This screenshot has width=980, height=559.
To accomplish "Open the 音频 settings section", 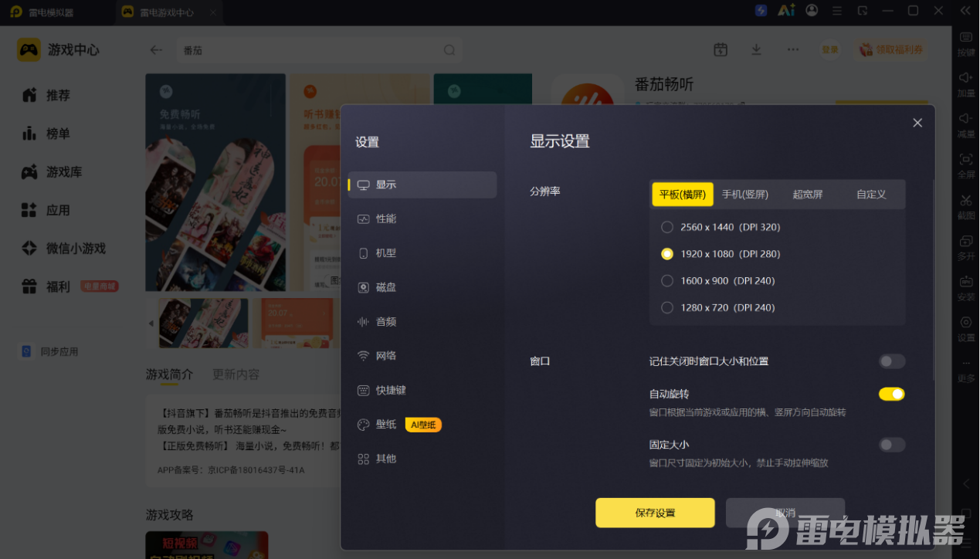I will [x=422, y=321].
